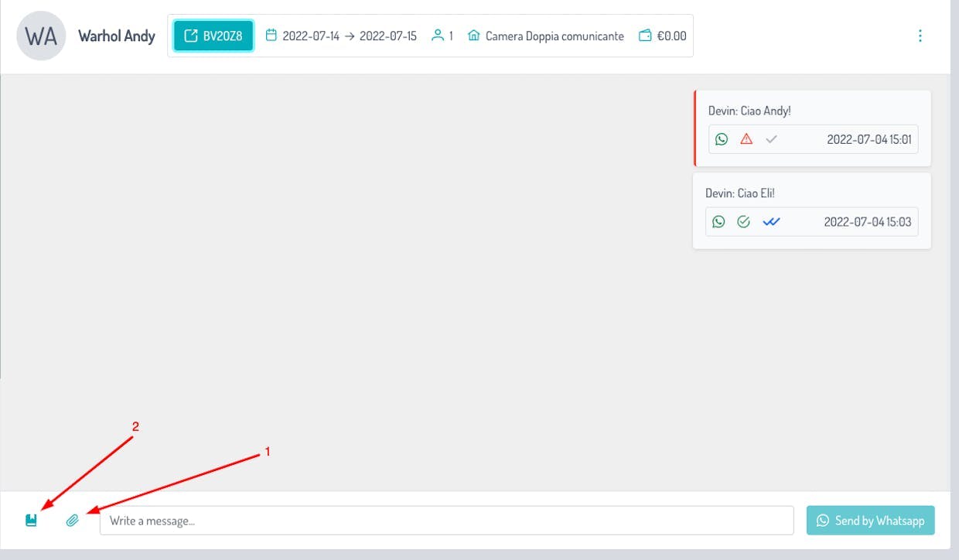Image resolution: width=959 pixels, height=560 pixels.
Task: Open the three-dot options menu
Action: (920, 36)
